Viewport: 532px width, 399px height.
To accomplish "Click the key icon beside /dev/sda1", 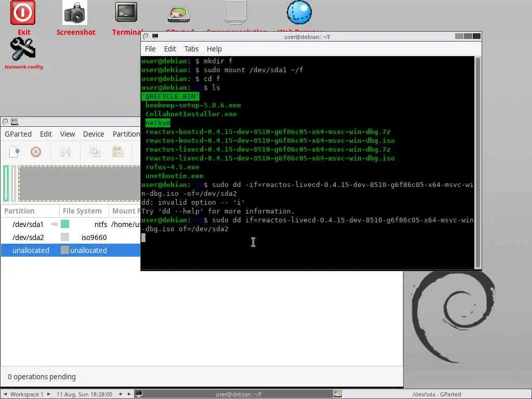I will pos(54,224).
